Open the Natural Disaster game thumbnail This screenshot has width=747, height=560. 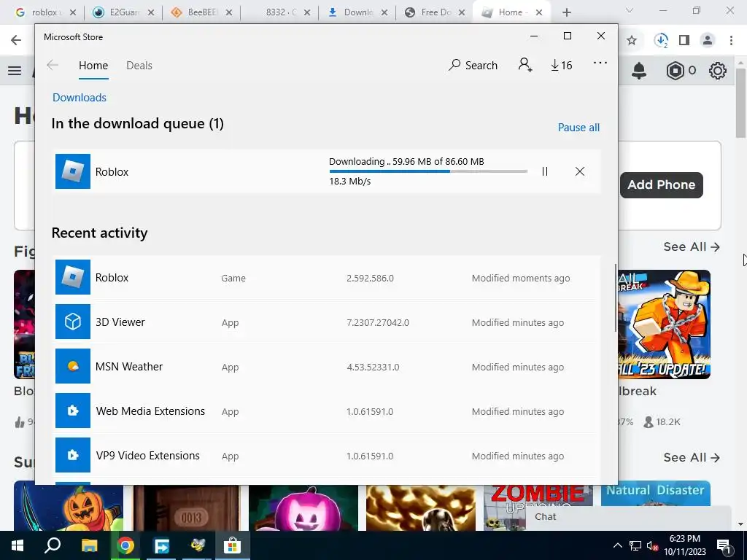tap(656, 494)
